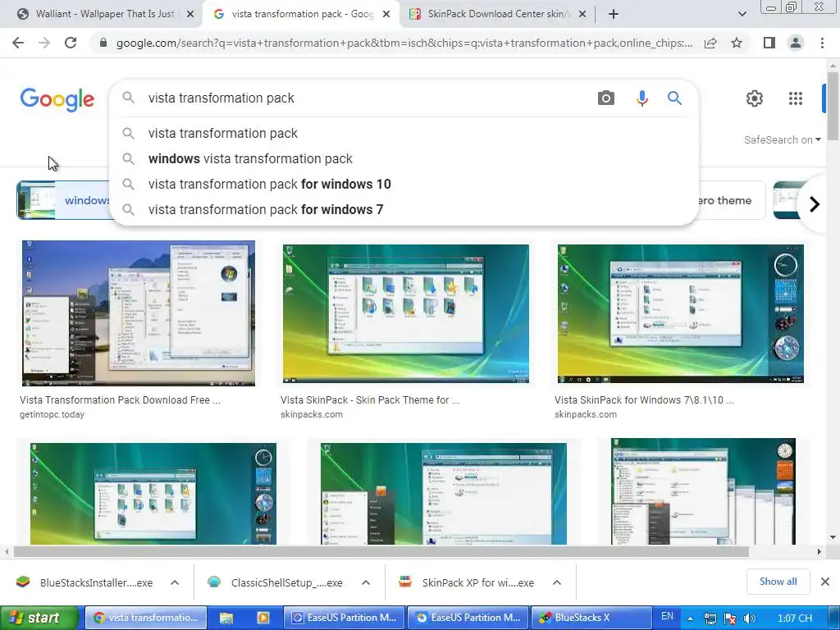Open the tab search dropdown
Image resolution: width=840 pixels, height=630 pixels.
pyautogui.click(x=742, y=14)
